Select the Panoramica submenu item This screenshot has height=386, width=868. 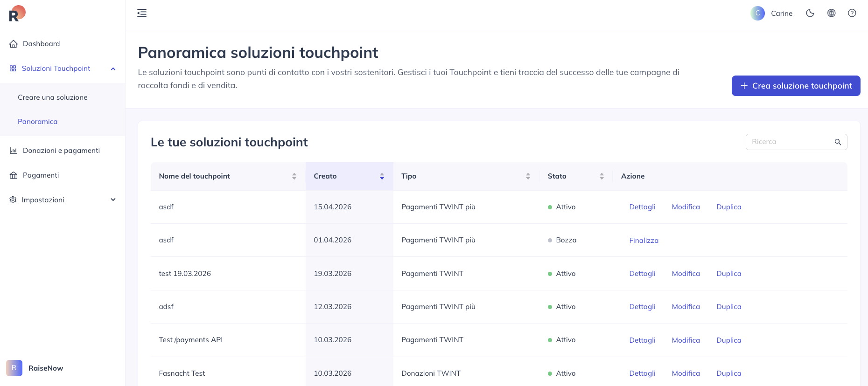[63, 122]
